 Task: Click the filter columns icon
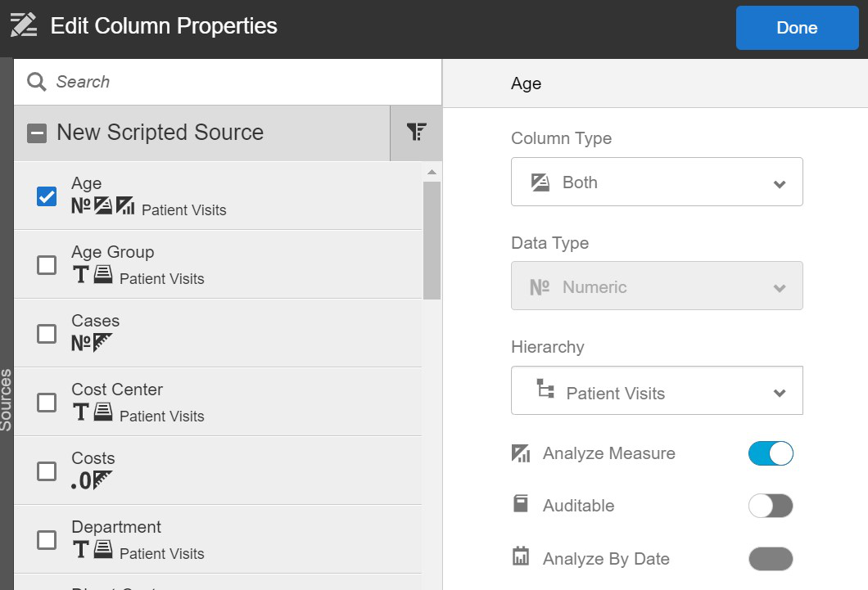click(x=416, y=132)
